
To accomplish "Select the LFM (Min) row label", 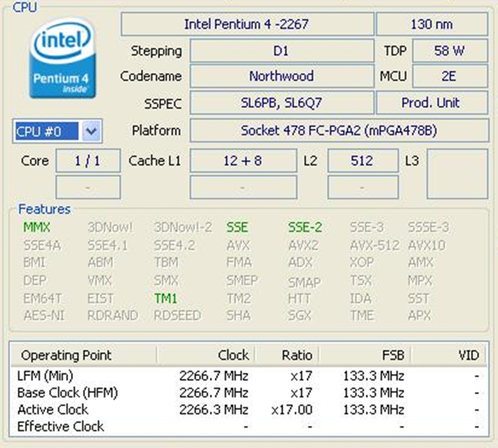I will tap(45, 376).
